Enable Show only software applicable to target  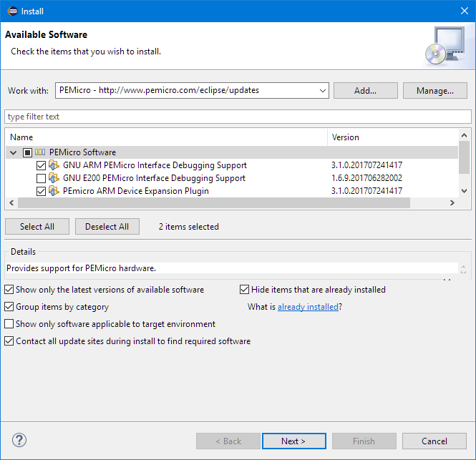[x=9, y=324]
